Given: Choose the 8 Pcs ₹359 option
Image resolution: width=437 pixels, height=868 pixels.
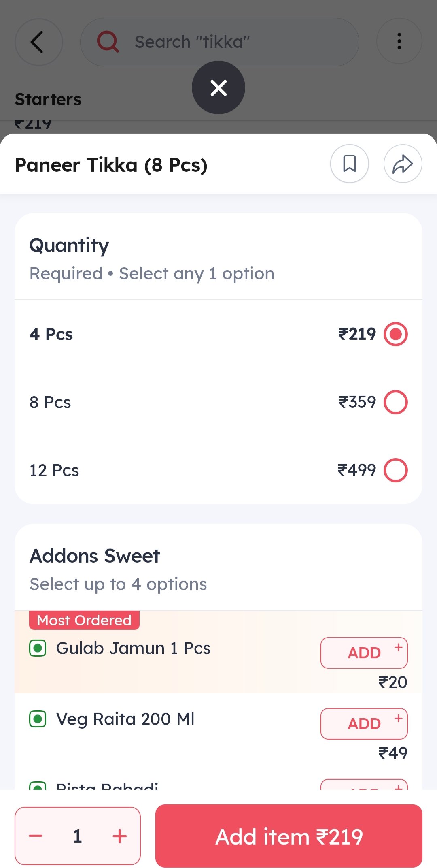Looking at the screenshot, I should click(x=395, y=402).
